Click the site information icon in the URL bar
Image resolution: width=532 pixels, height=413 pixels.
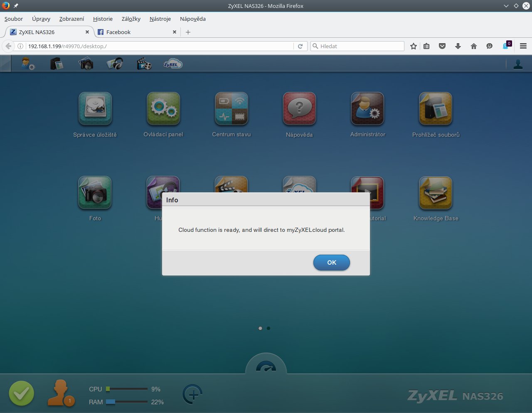pyautogui.click(x=20, y=46)
